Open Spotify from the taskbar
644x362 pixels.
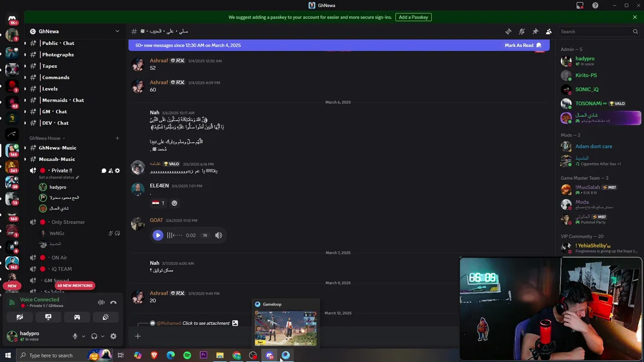coord(187,355)
